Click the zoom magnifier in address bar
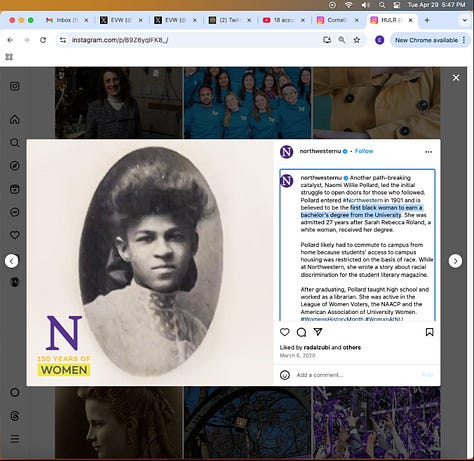 (342, 40)
